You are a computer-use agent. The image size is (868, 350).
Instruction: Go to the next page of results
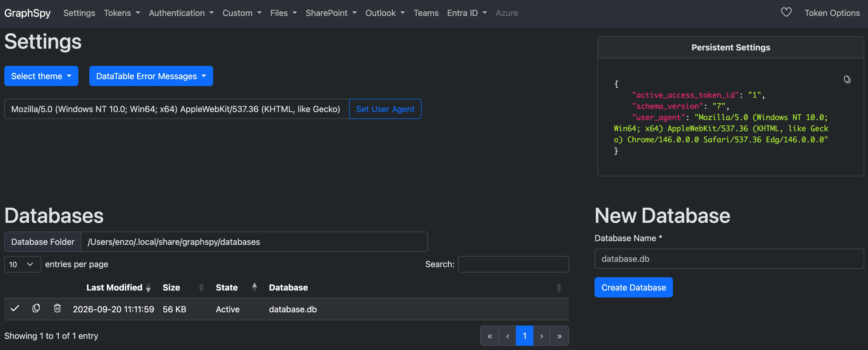[x=541, y=336]
